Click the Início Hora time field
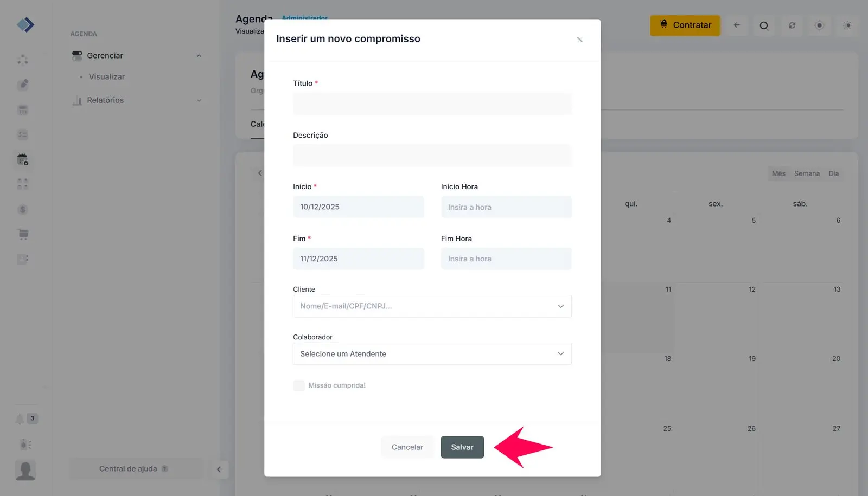 [506, 207]
